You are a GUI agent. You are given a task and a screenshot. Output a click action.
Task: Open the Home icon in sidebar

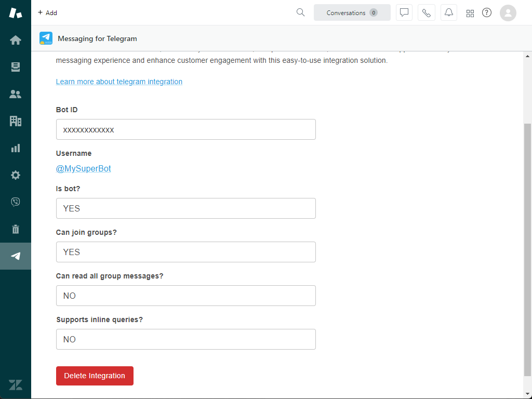coord(16,40)
